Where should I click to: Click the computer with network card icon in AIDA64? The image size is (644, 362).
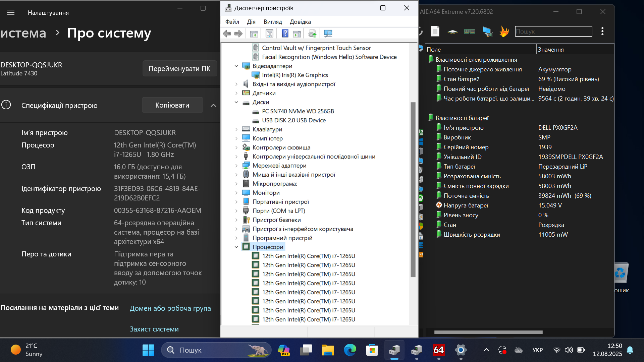[487, 32]
